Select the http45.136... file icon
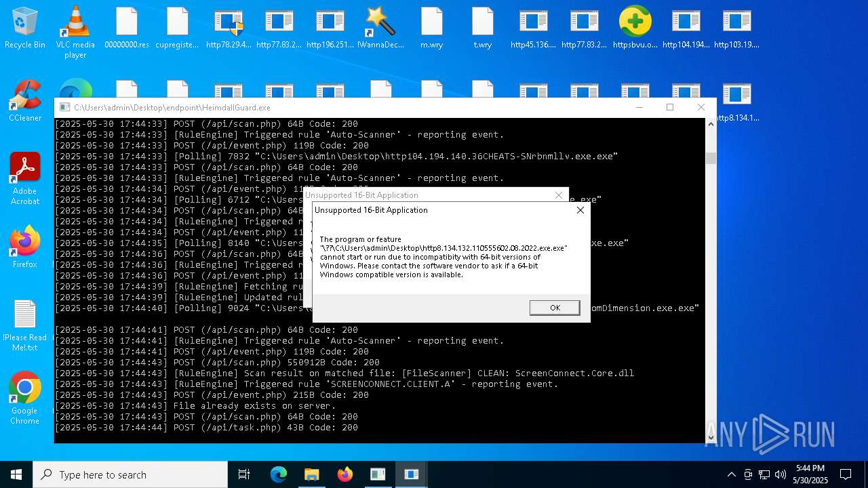The height and width of the screenshot is (488, 868). [533, 28]
